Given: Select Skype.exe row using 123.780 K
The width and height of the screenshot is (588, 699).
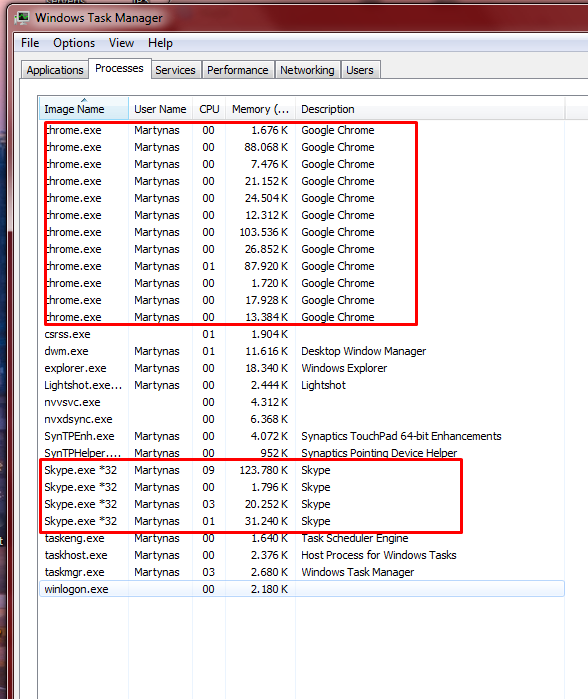Looking at the screenshot, I should pos(302,470).
